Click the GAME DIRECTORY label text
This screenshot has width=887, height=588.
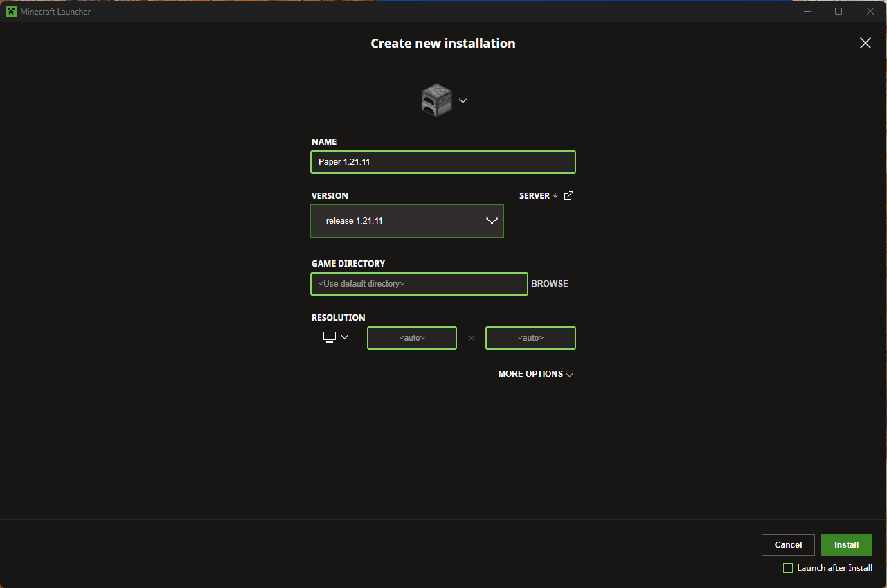pos(348,264)
